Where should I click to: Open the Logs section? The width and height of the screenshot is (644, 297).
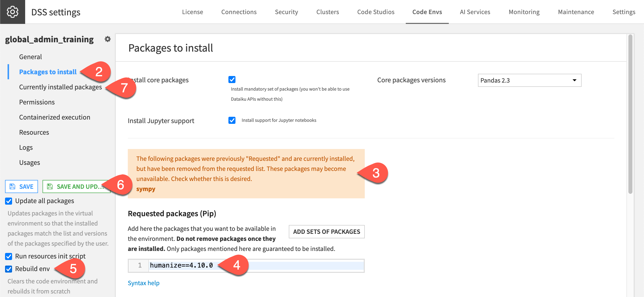click(x=26, y=147)
